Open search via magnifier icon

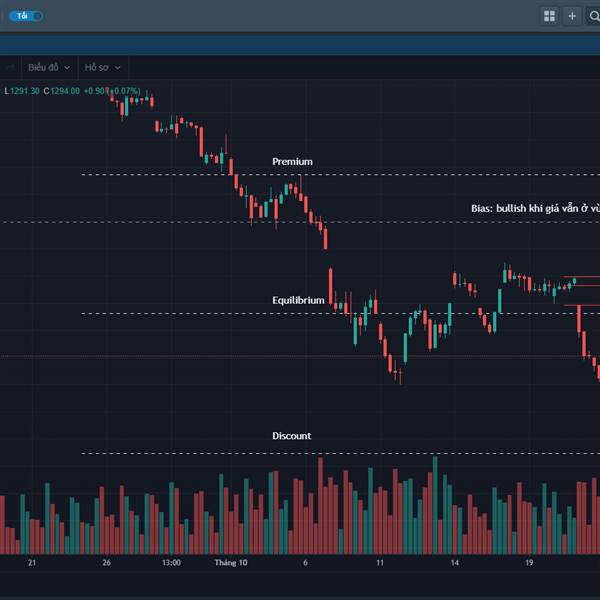(x=593, y=16)
